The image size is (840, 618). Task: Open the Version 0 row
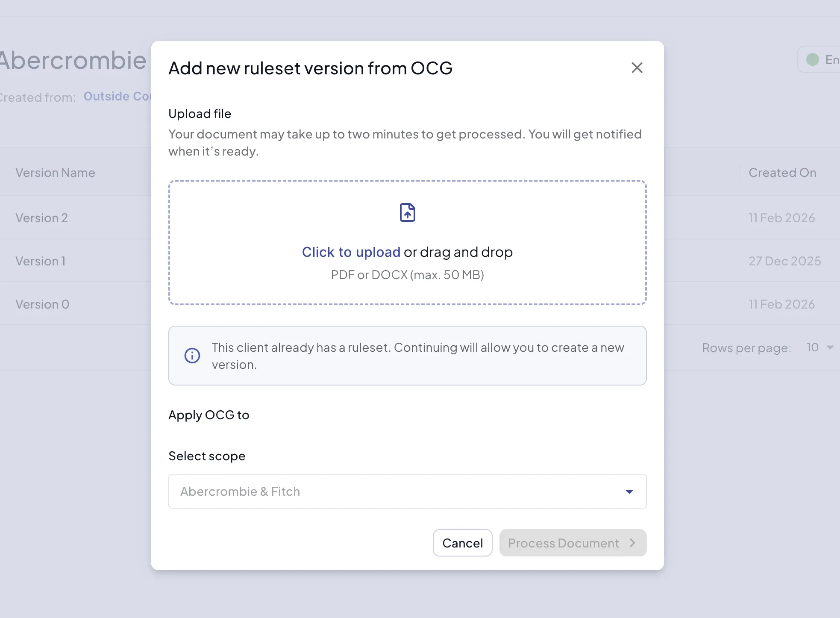click(x=42, y=304)
